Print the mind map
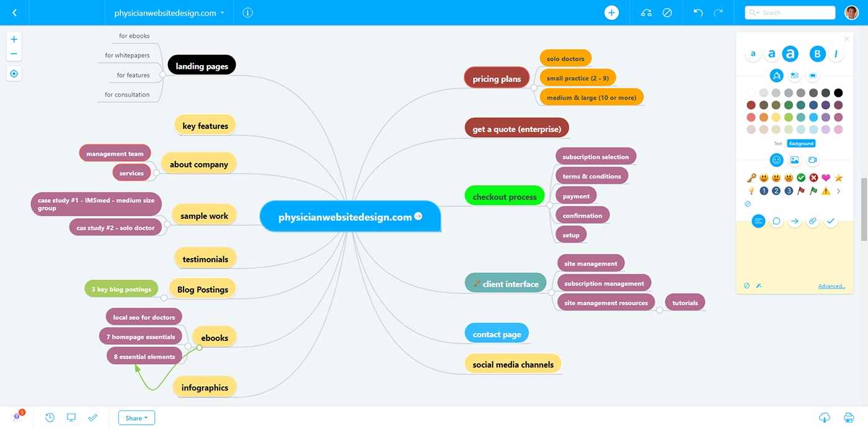This screenshot has height=429, width=868. tap(849, 418)
